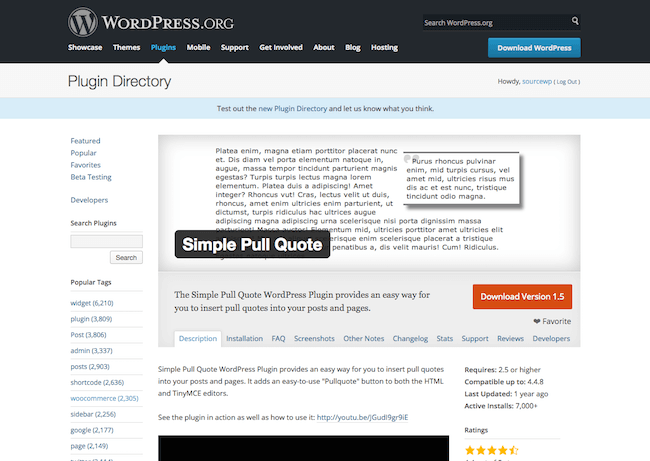650x461 pixels.
Task: Click the 'Compatible up to: 4.4.8' text
Action: (504, 382)
